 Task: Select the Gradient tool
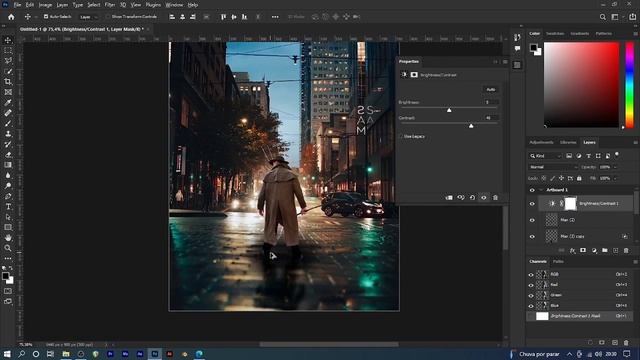pyautogui.click(x=8, y=165)
